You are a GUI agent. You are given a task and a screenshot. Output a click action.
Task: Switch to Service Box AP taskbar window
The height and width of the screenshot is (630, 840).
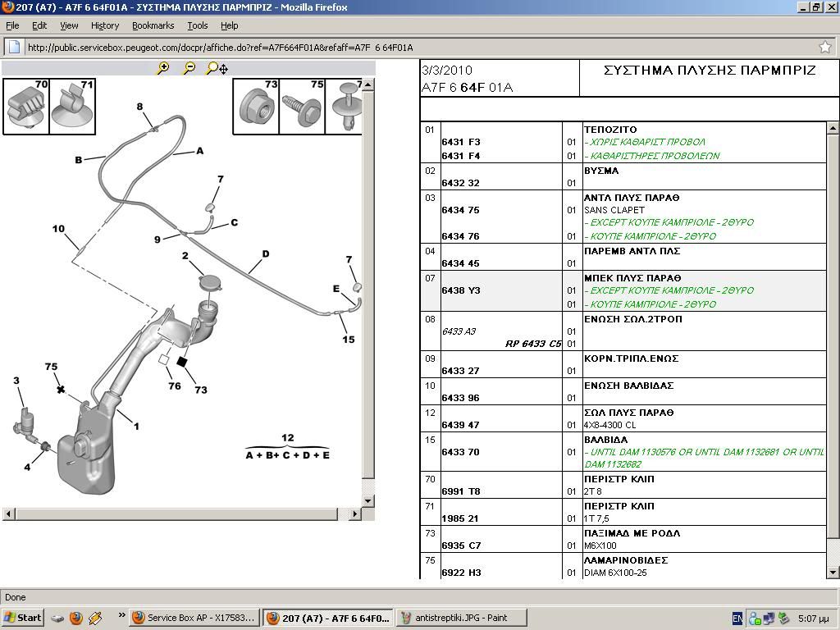tap(195, 618)
